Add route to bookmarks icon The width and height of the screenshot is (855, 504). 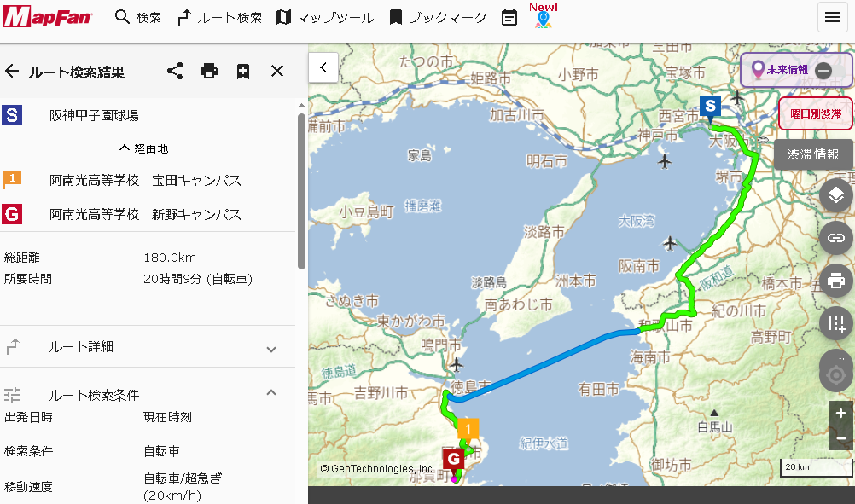[243, 71]
